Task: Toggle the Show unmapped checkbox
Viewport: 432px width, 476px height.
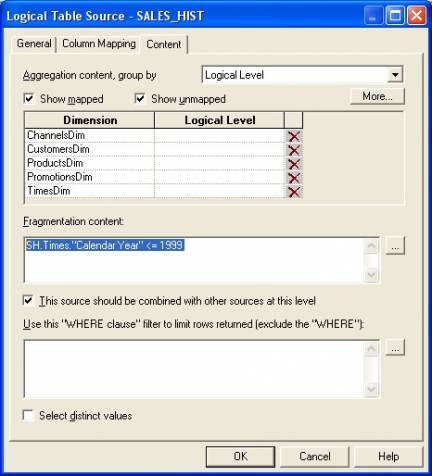Action: (140, 99)
